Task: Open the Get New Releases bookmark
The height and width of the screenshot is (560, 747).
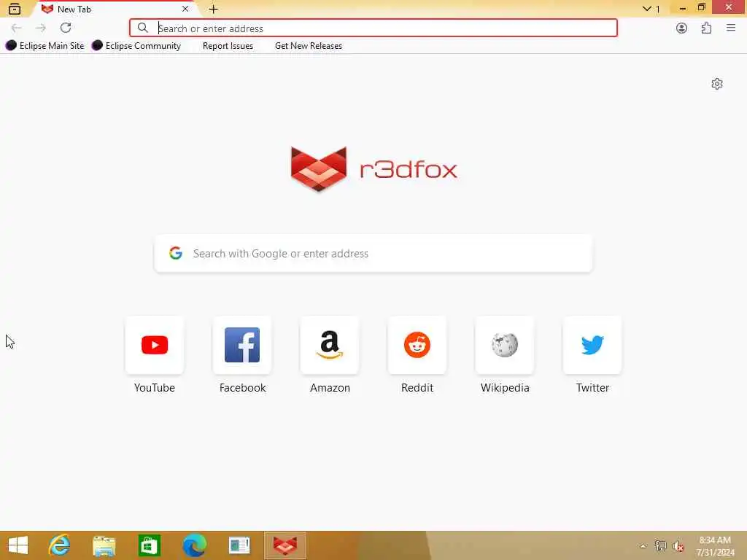Action: 309,46
